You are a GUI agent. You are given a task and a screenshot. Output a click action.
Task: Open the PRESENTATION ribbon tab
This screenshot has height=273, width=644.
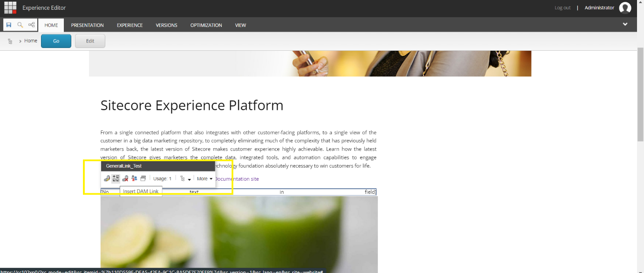[x=87, y=25]
